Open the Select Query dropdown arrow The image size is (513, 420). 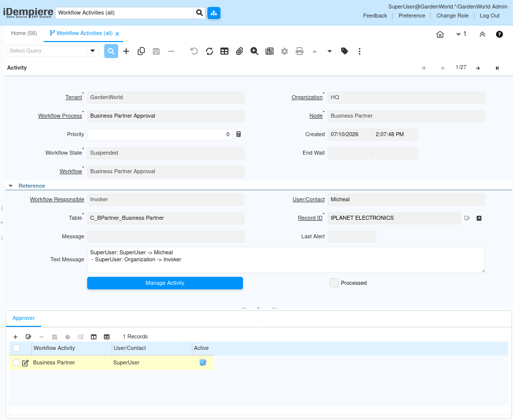tap(93, 51)
